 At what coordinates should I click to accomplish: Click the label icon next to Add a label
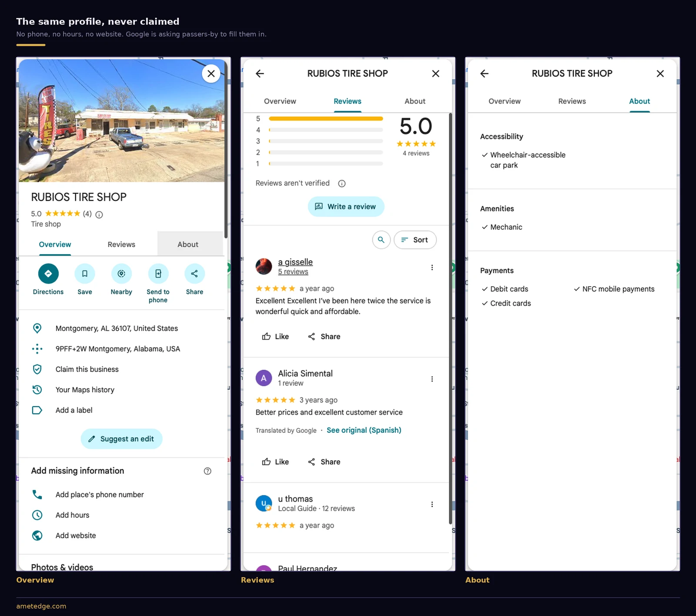(37, 410)
